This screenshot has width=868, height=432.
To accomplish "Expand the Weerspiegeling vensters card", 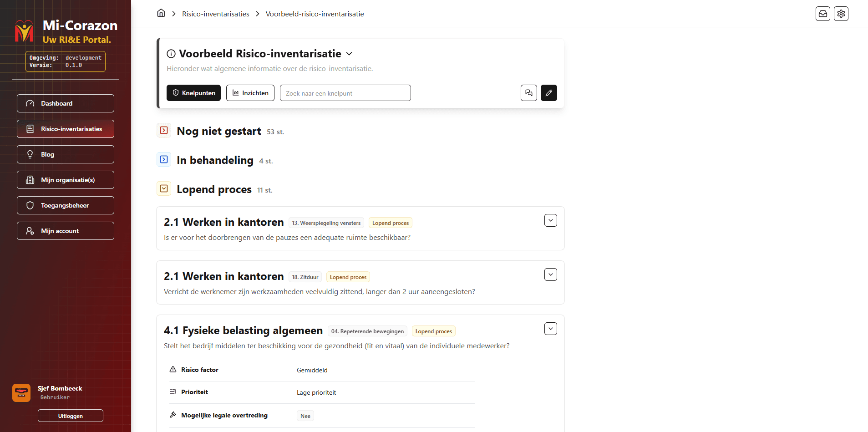I will pos(550,220).
